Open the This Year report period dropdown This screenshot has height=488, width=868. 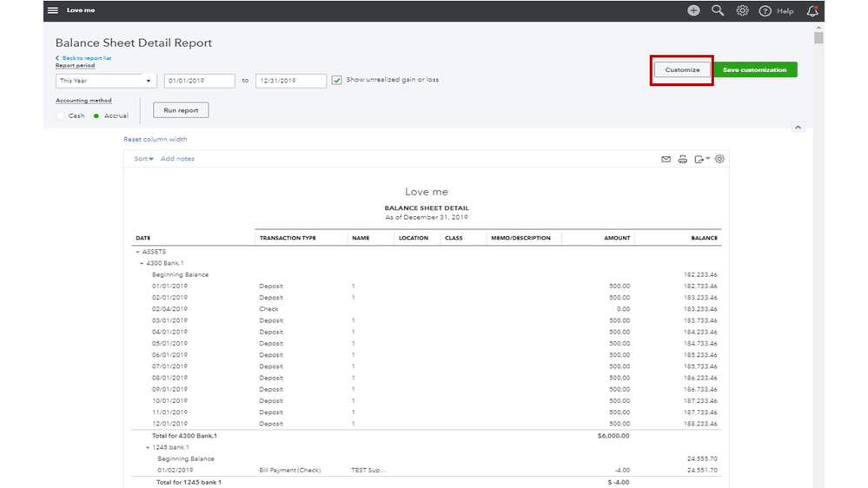click(105, 81)
